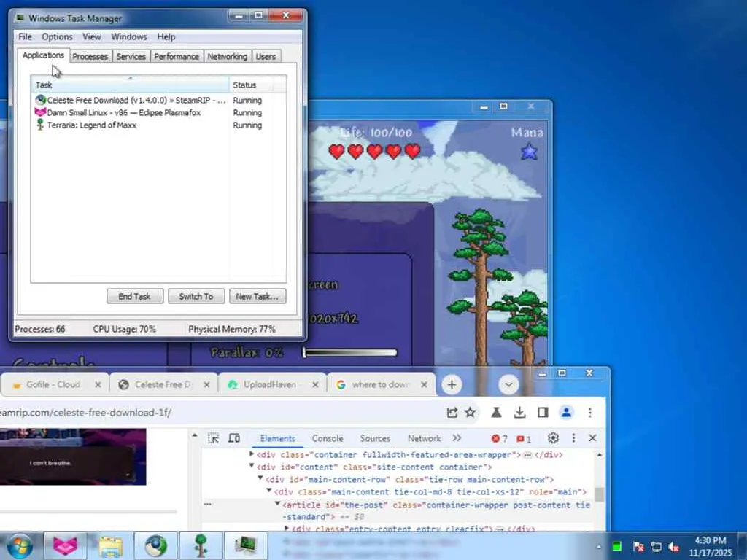The width and height of the screenshot is (747, 560).
Task: Click the Celeste game screenshot thumbnail
Action: 73,457
